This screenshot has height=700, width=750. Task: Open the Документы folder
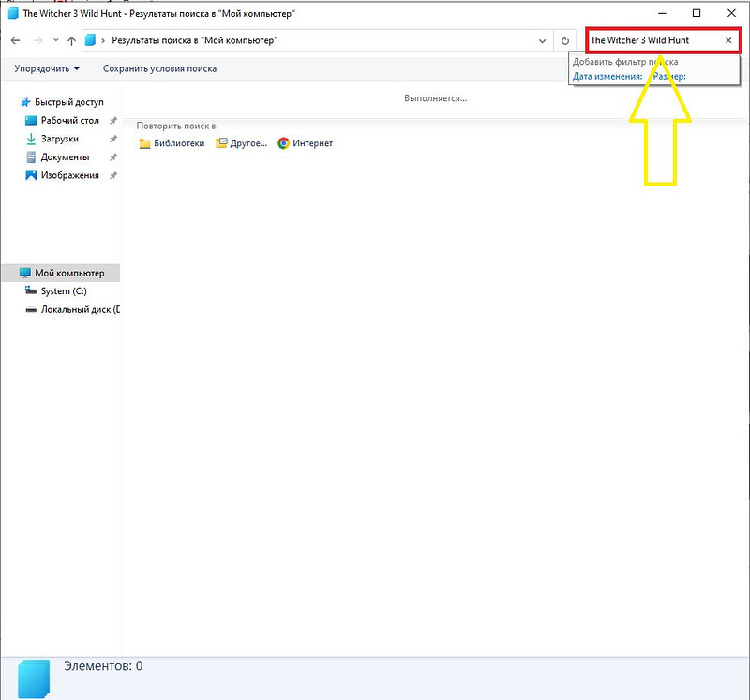point(65,157)
